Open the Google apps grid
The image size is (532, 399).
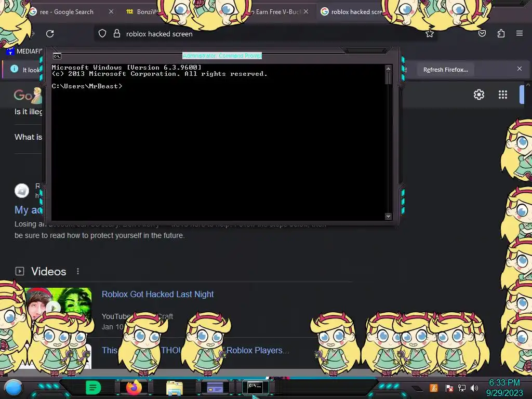pyautogui.click(x=503, y=95)
